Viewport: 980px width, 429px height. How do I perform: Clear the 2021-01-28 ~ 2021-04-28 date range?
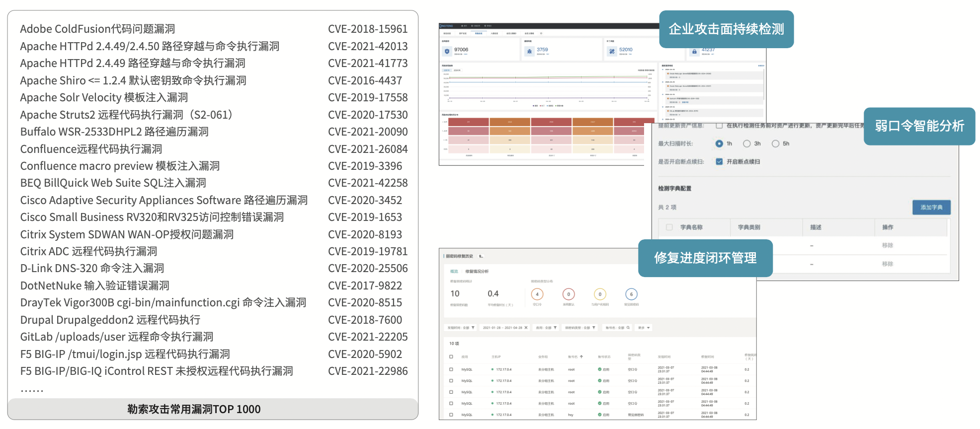pos(526,328)
